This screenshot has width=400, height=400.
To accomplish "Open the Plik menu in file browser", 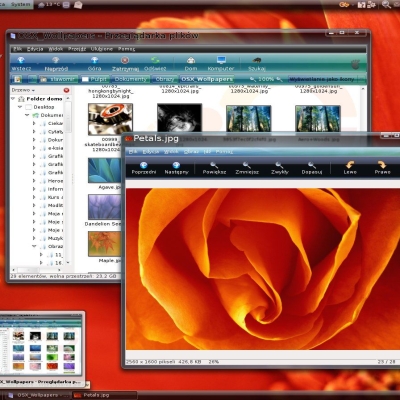I will click(17, 49).
